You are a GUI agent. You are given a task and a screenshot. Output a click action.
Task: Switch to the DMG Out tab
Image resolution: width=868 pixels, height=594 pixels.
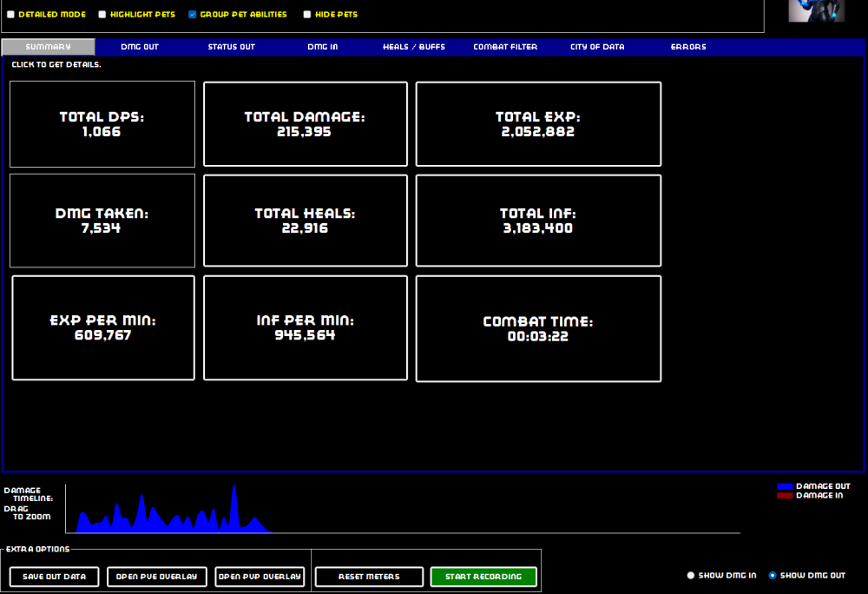(140, 47)
